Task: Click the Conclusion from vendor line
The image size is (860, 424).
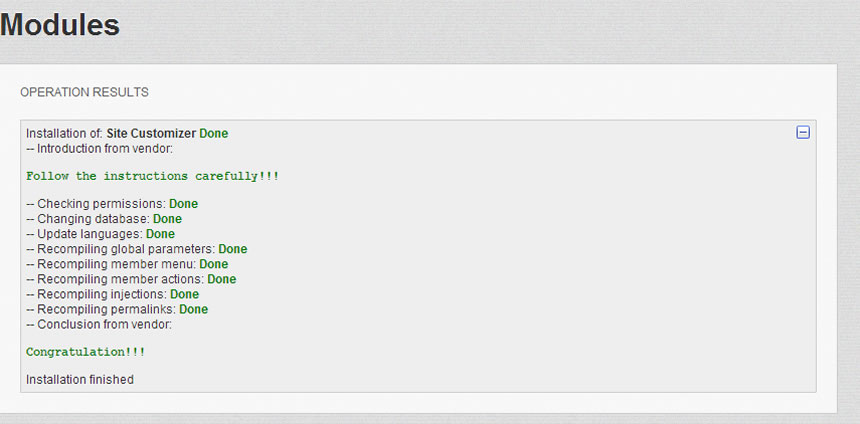Action: pos(99,324)
